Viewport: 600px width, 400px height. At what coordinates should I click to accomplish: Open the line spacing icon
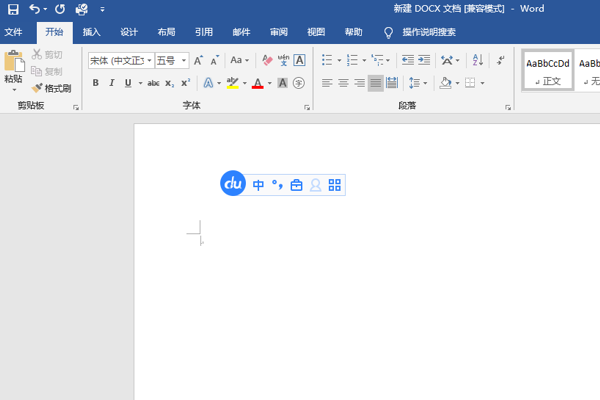point(414,83)
